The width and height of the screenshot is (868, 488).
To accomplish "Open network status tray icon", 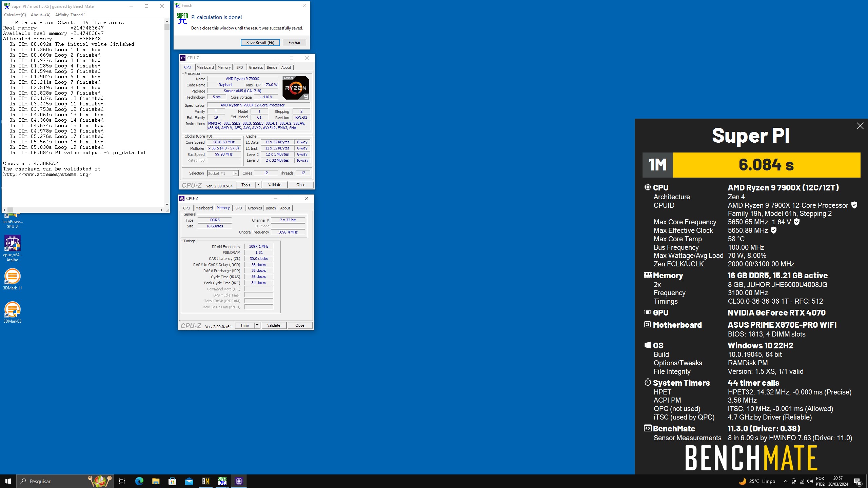I will click(802, 481).
